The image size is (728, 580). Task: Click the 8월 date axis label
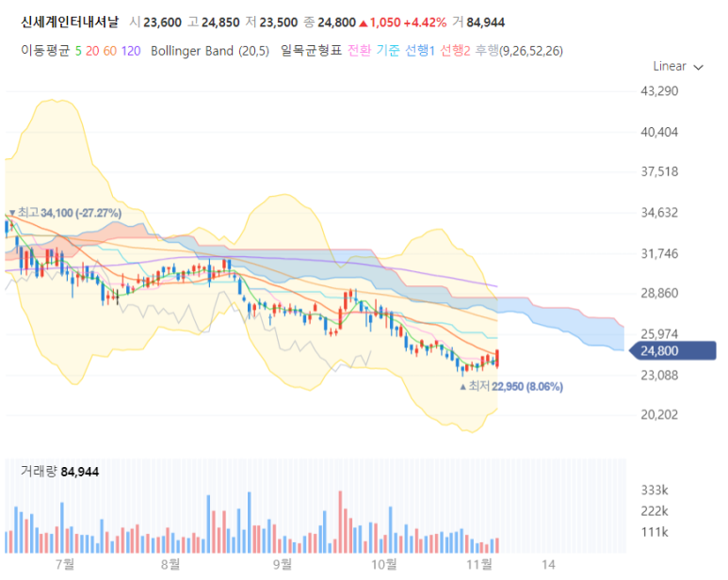tap(170, 565)
